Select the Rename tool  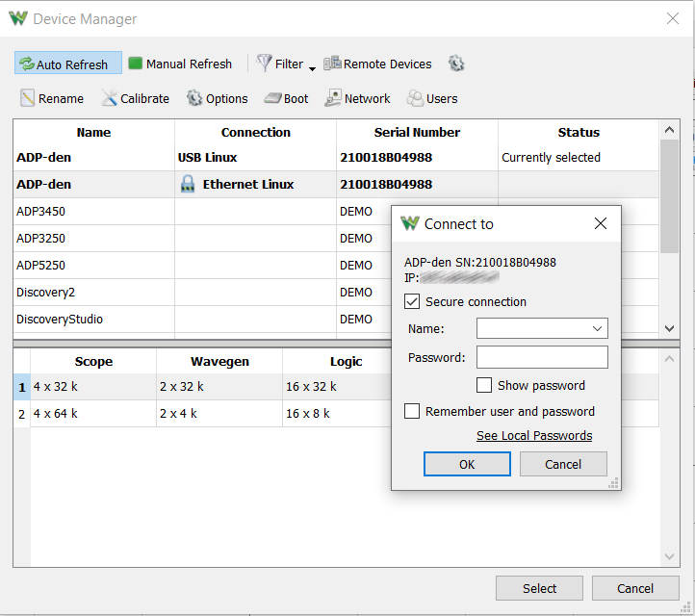pyautogui.click(x=52, y=98)
